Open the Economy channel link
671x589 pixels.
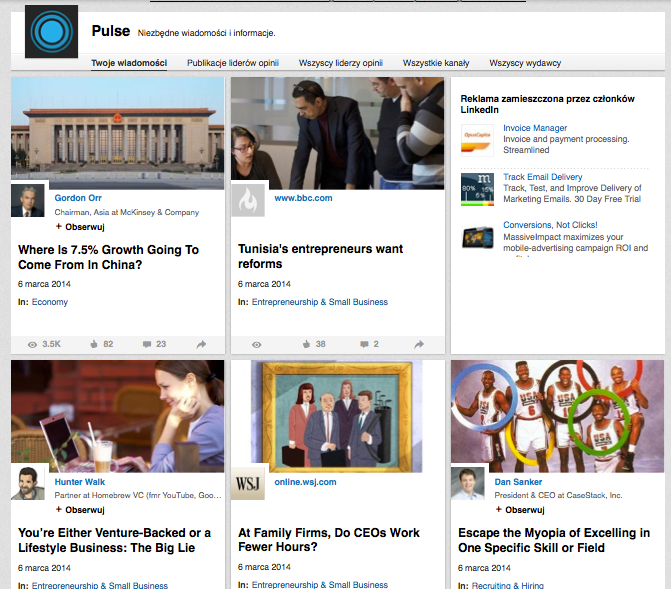50,302
